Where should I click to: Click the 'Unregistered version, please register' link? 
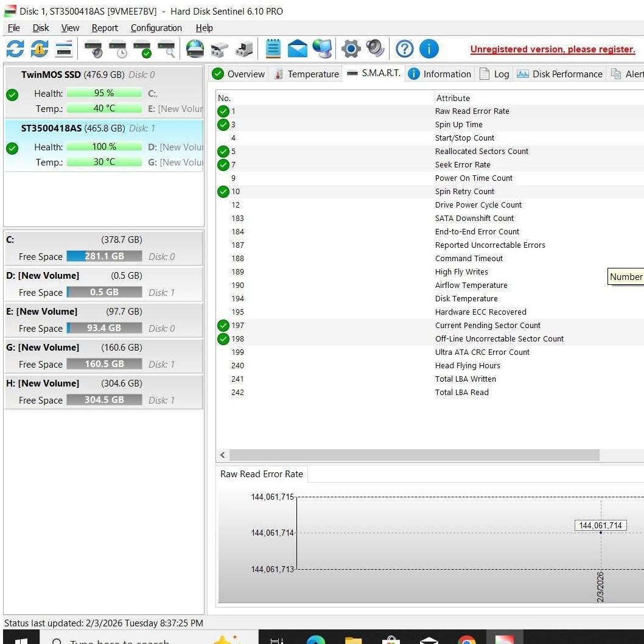(552, 50)
